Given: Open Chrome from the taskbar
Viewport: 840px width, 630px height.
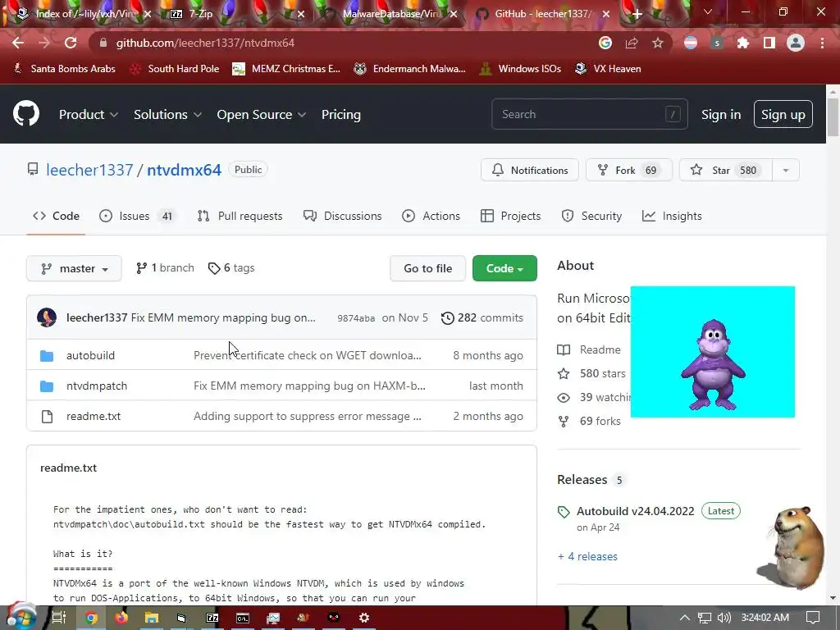Looking at the screenshot, I should point(91,618).
